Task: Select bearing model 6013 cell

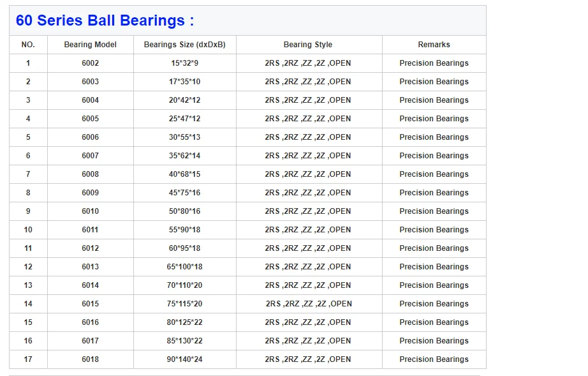Action: pyautogui.click(x=91, y=267)
